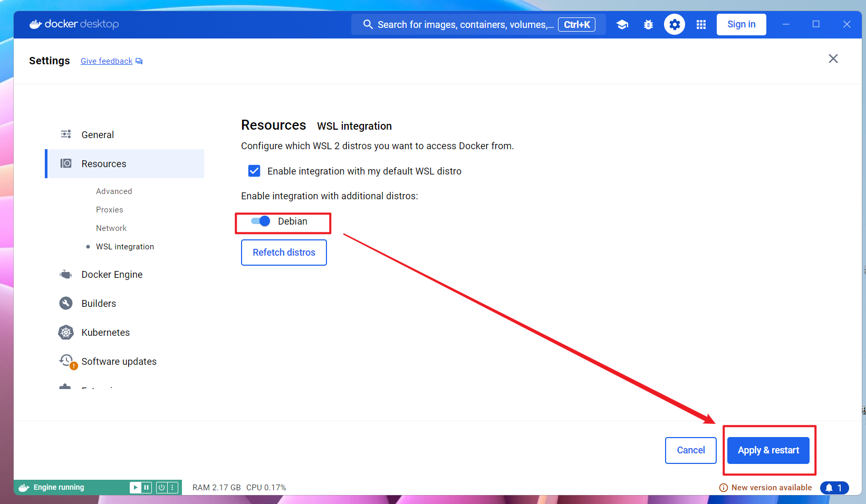866x504 pixels.
Task: Click the CPU 0.17% status text
Action: (266, 488)
